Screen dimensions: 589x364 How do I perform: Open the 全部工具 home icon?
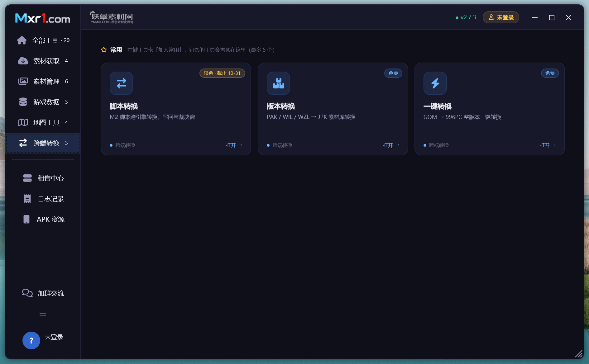(x=22, y=40)
